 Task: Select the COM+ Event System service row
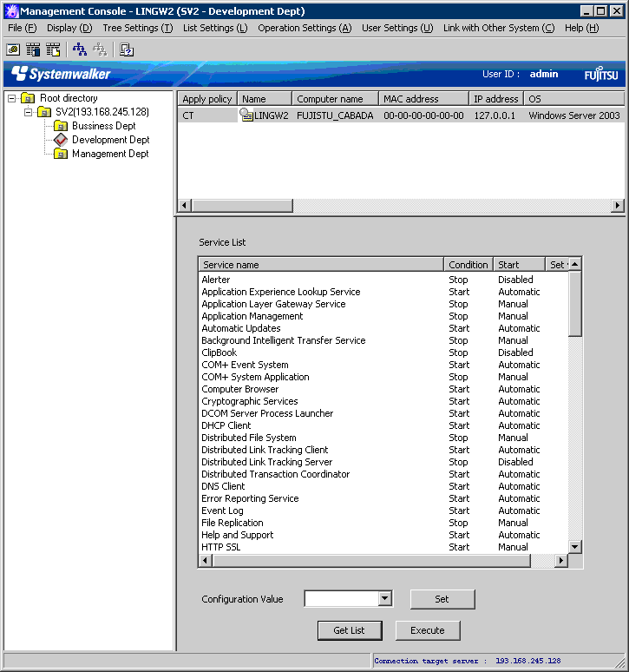click(383, 365)
